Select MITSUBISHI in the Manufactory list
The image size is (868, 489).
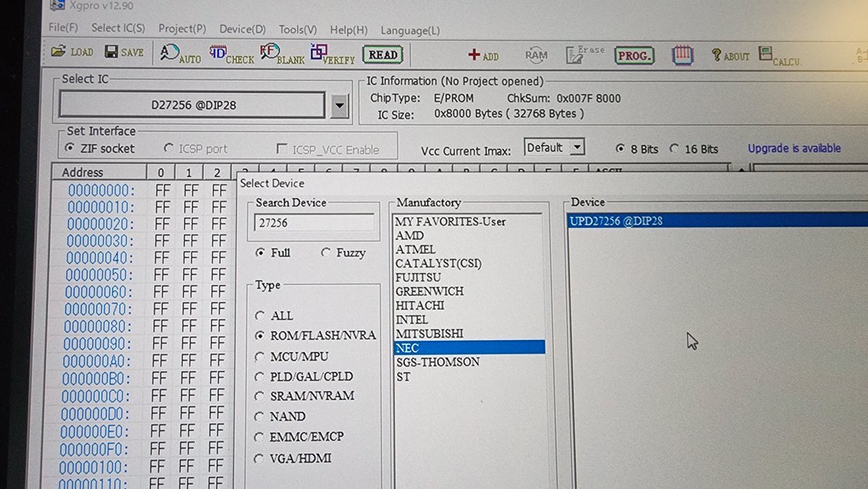[469, 333]
